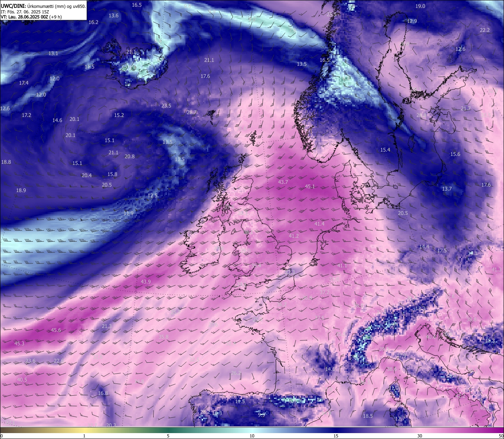Click the 17.4 map value

pos(24,83)
